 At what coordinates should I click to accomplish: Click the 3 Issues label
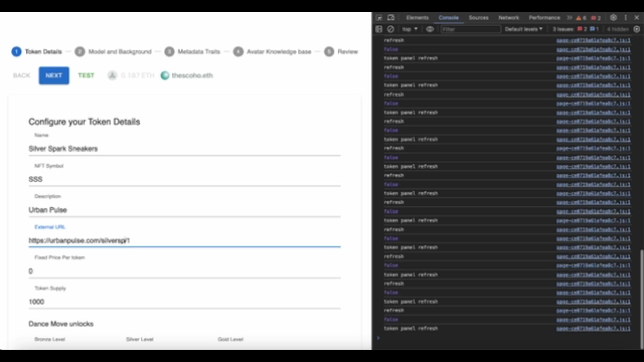(x=563, y=29)
